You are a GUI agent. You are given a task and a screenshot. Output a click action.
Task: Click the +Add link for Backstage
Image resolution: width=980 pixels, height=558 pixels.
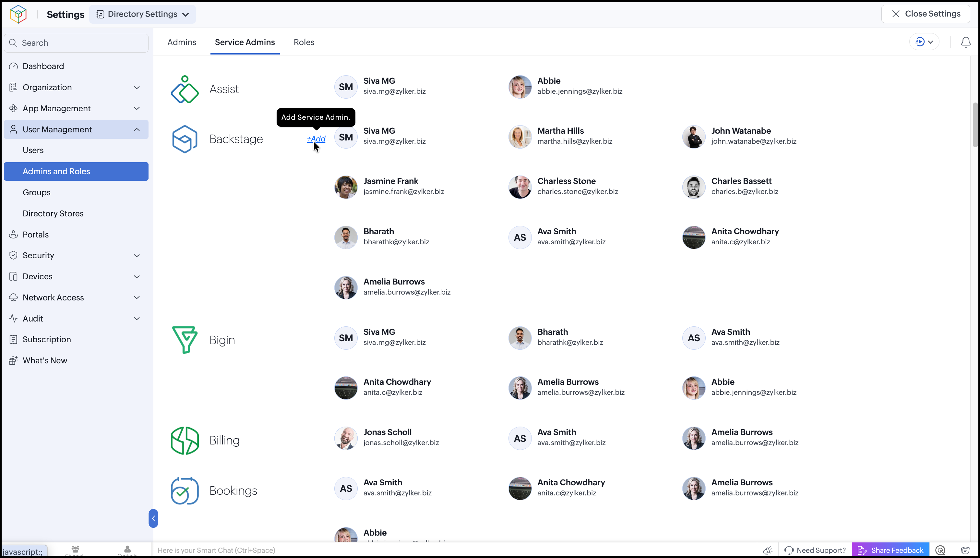tap(316, 139)
